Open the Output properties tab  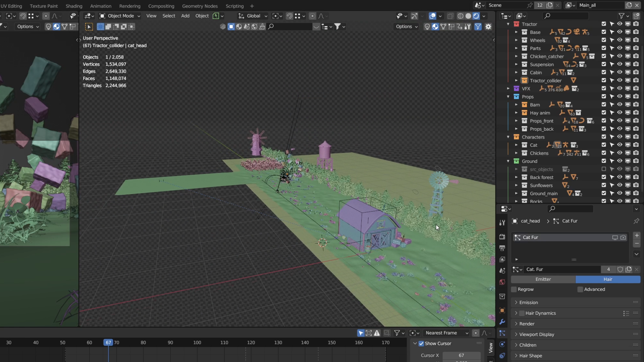coord(502,248)
